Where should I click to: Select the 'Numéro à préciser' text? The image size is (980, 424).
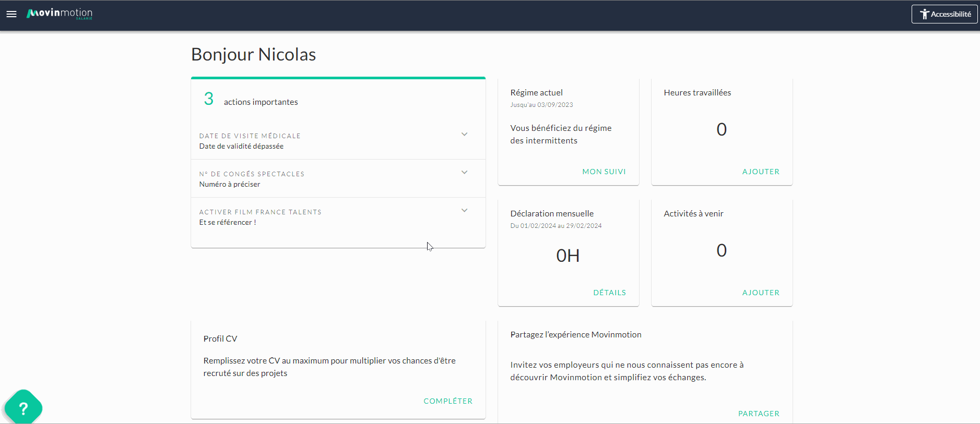pyautogui.click(x=229, y=184)
